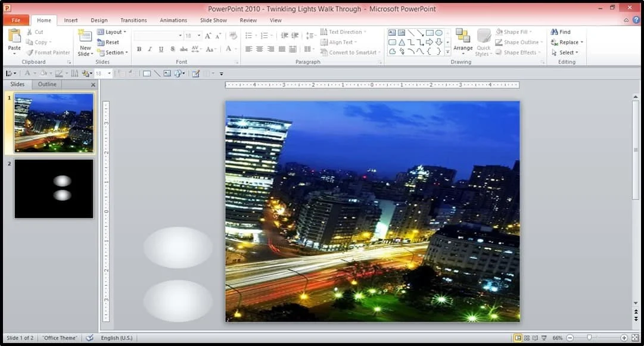Viewport: 644px width, 346px height.
Task: Switch to the Animations tab
Action: (173, 20)
